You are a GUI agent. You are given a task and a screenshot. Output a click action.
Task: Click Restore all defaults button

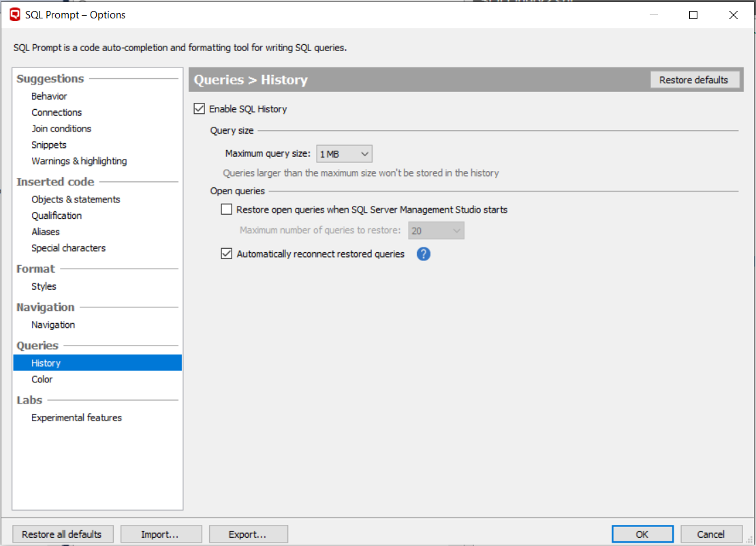click(x=62, y=534)
